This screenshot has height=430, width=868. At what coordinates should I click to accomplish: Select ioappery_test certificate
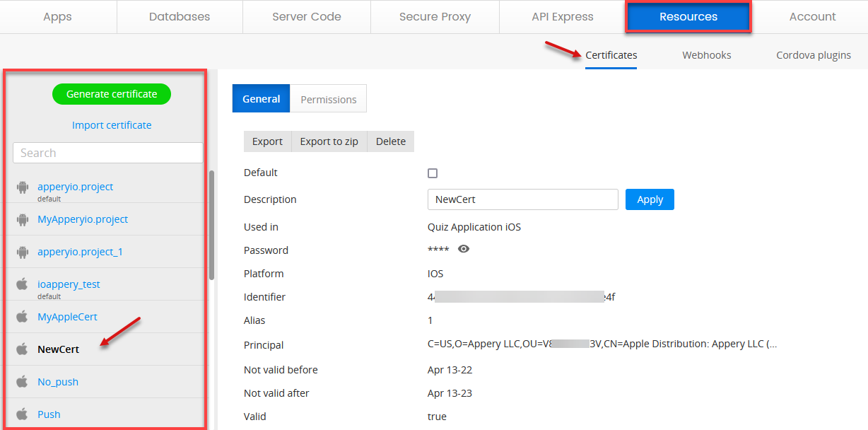[69, 284]
